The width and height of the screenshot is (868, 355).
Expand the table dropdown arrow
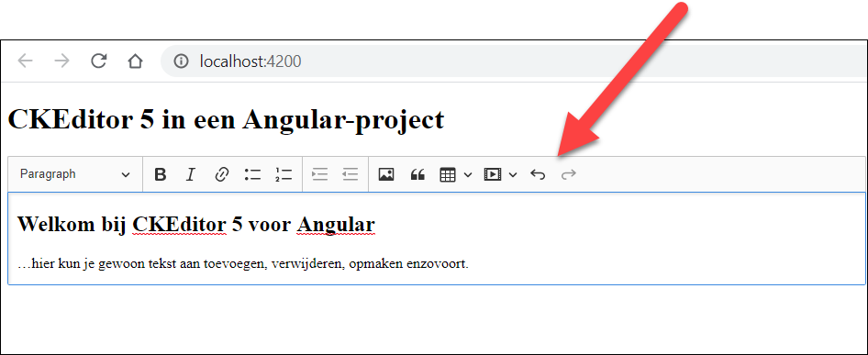(468, 175)
